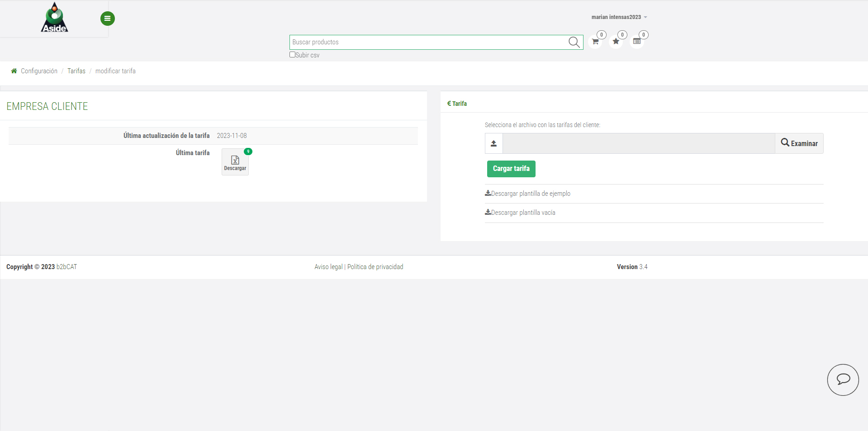Image resolution: width=868 pixels, height=431 pixels.
Task: Click the search magnifier icon
Action: click(x=574, y=42)
